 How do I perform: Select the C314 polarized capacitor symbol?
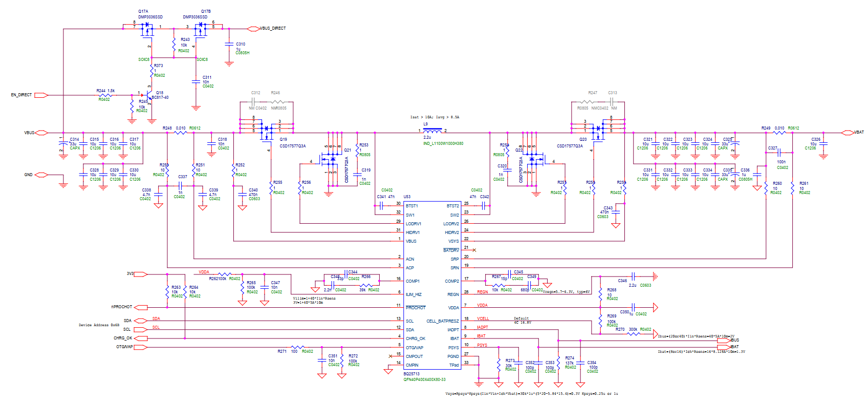click(x=63, y=144)
